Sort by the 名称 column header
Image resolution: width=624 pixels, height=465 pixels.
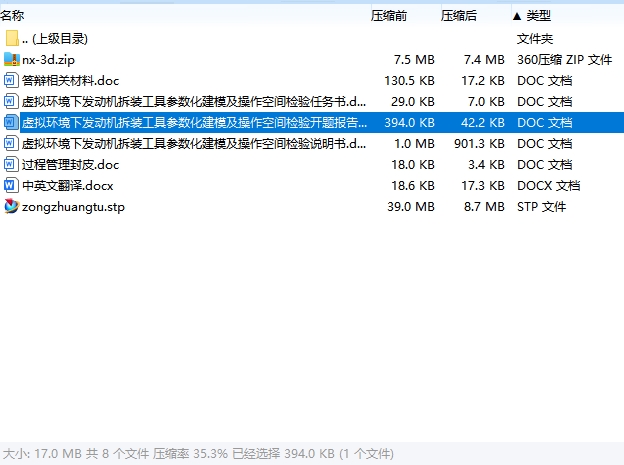(12, 16)
